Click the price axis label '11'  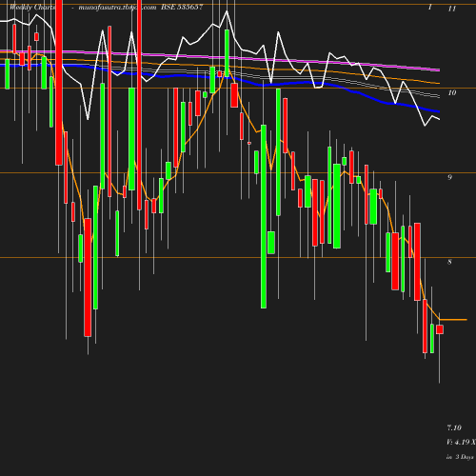point(452,9)
